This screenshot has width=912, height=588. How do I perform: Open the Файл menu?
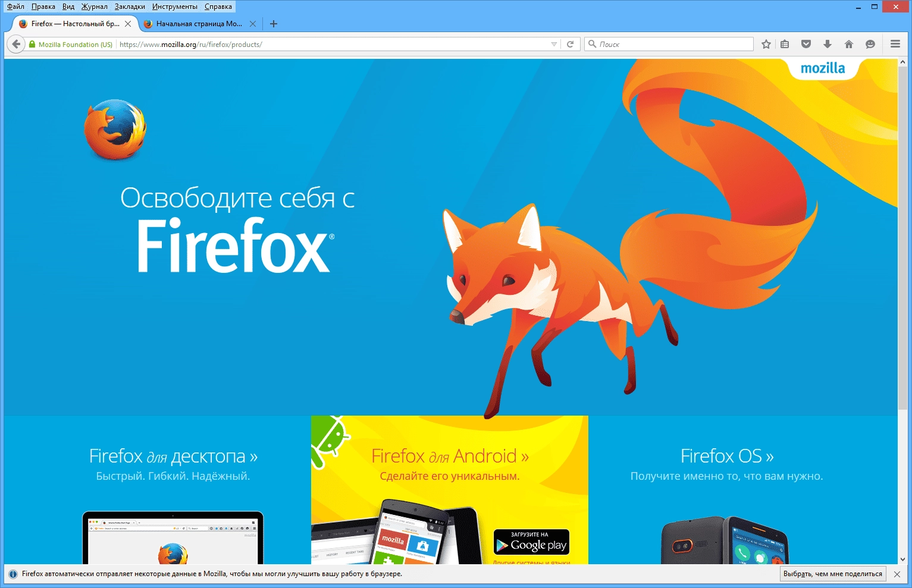(x=15, y=7)
